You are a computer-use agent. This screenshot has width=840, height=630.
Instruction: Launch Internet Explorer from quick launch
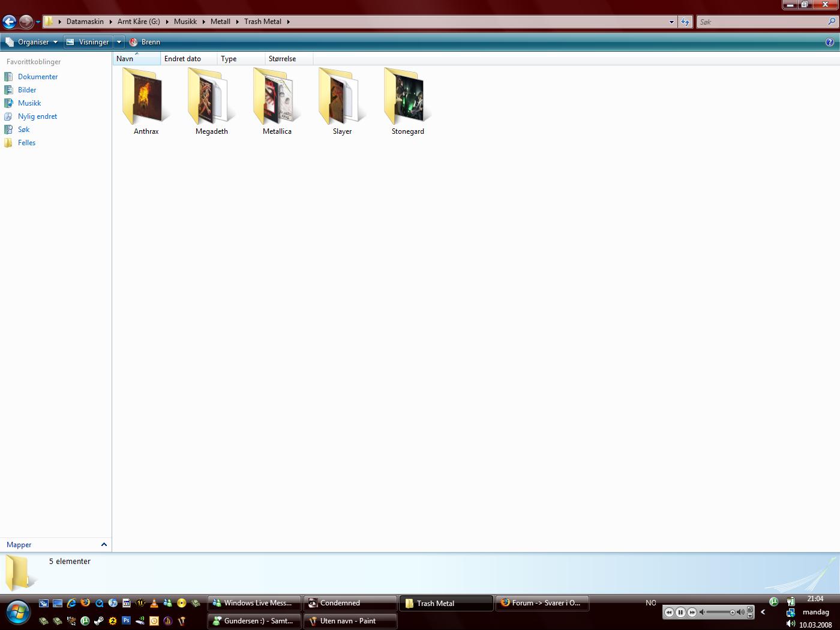(x=71, y=603)
